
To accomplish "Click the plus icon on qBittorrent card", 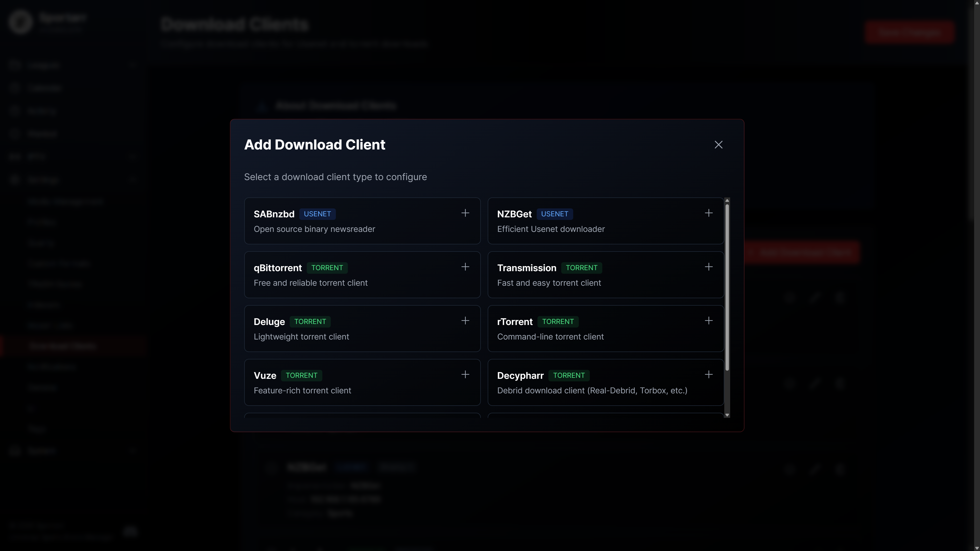I will (x=465, y=267).
